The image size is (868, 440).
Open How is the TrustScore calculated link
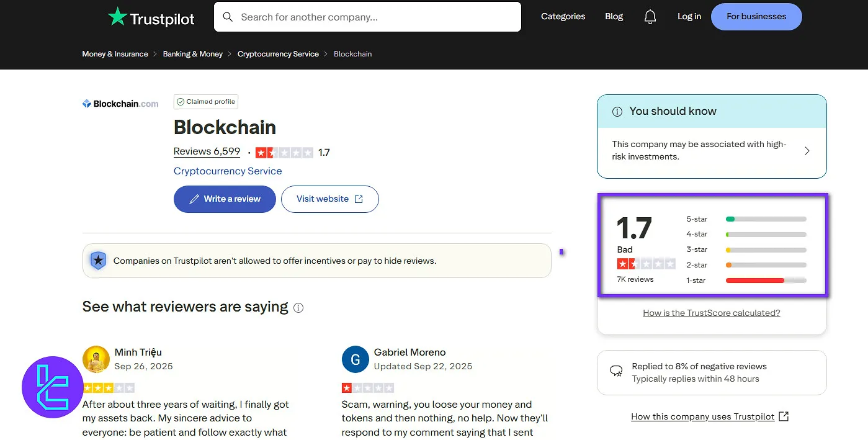(711, 313)
